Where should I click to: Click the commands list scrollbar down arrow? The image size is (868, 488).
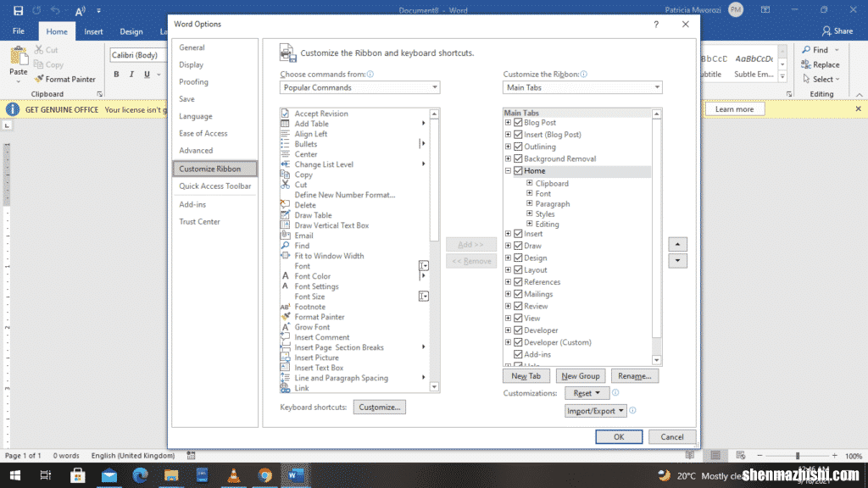435,387
